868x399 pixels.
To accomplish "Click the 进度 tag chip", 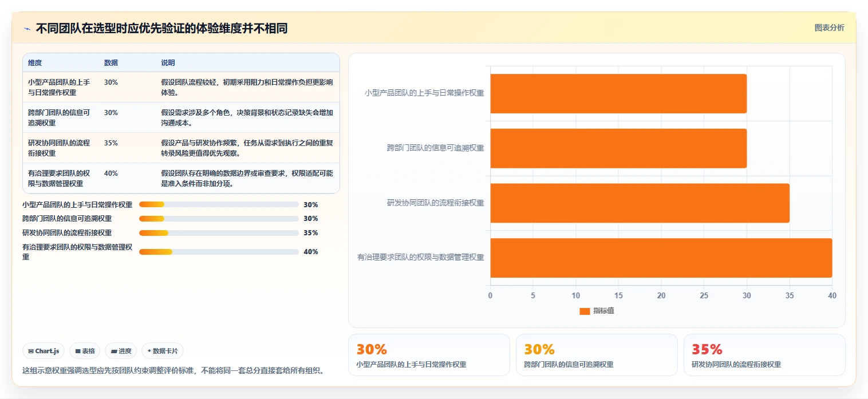I will pyautogui.click(x=121, y=351).
